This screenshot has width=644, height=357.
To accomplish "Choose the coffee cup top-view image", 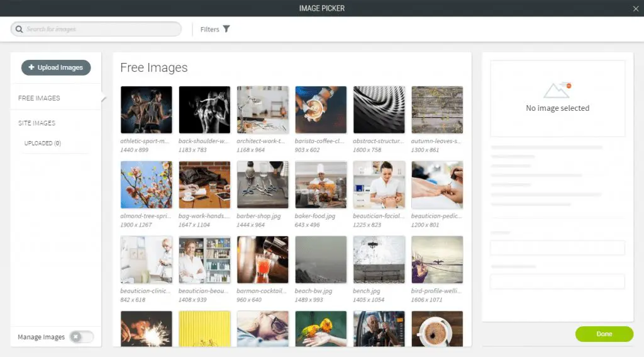I will (437, 329).
